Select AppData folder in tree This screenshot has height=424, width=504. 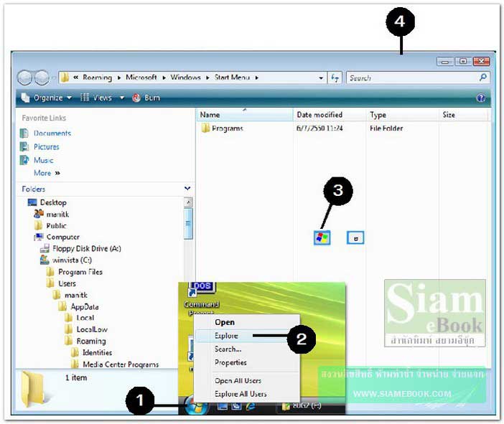(85, 307)
